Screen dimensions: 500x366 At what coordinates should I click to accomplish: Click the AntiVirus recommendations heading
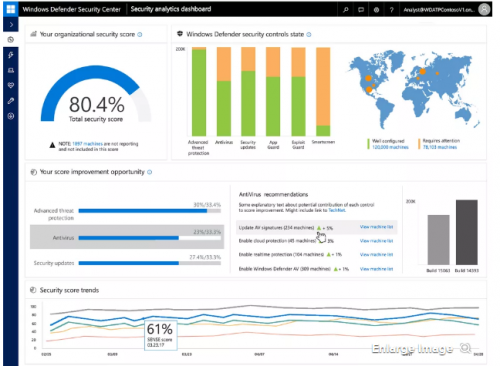[x=273, y=194]
